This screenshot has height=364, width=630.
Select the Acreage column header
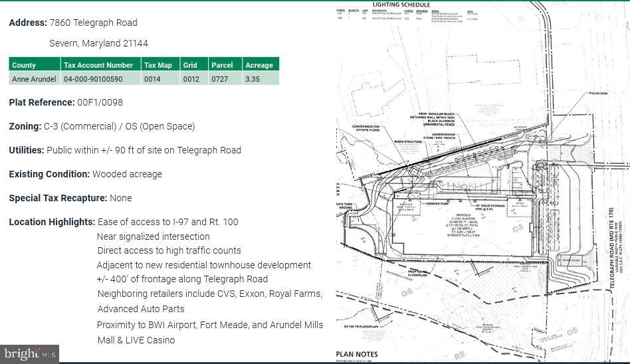click(x=259, y=65)
